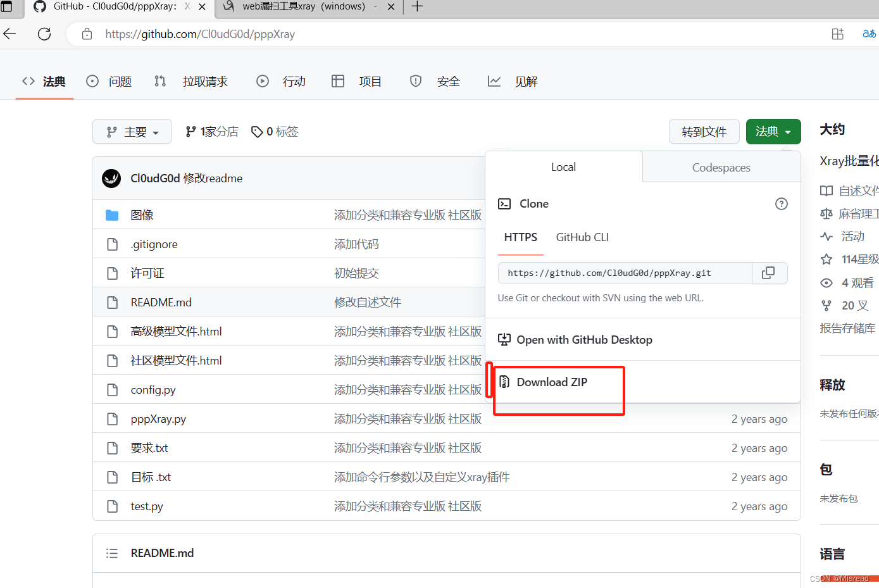This screenshot has height=588, width=879.
Task: Open the 要求.txt file
Action: pyautogui.click(x=149, y=448)
